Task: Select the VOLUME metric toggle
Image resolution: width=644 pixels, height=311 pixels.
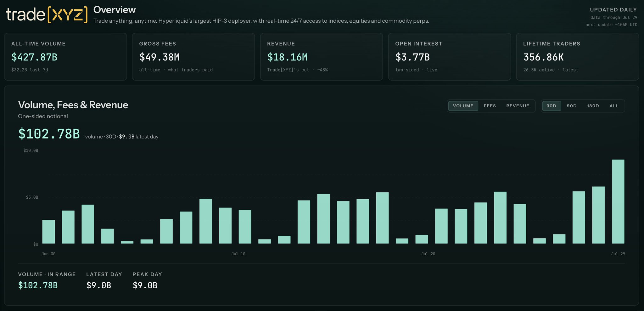Action: 463,106
